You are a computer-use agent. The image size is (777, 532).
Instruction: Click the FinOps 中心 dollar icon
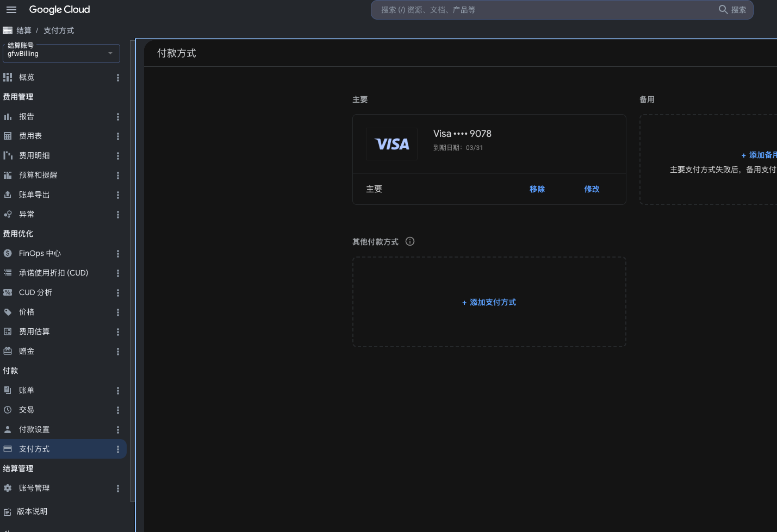tap(8, 253)
